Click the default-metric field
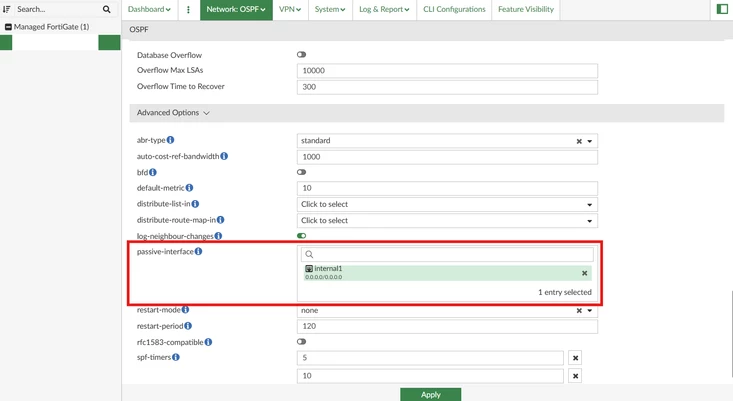Viewport: 733px width, 401px height. click(x=447, y=188)
